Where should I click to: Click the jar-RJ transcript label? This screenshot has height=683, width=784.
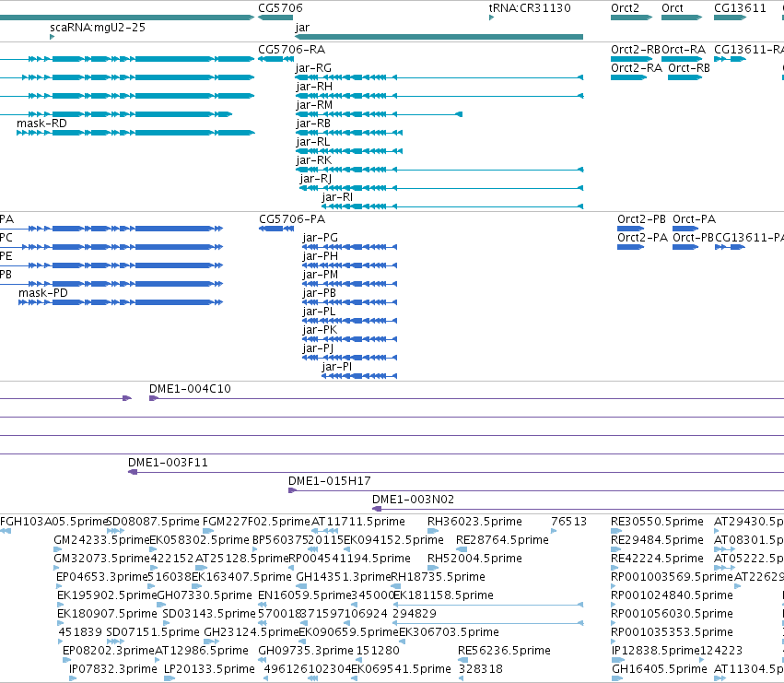pos(315,179)
